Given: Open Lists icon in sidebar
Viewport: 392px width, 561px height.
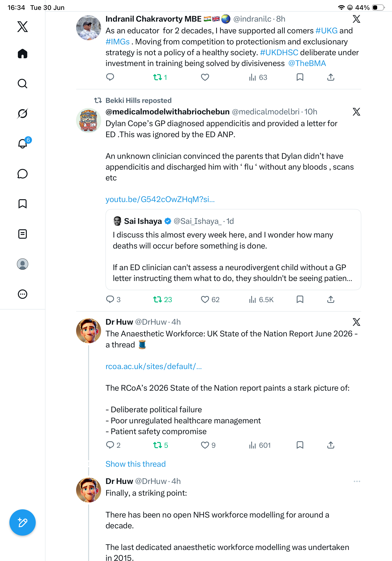Looking at the screenshot, I should [23, 234].
